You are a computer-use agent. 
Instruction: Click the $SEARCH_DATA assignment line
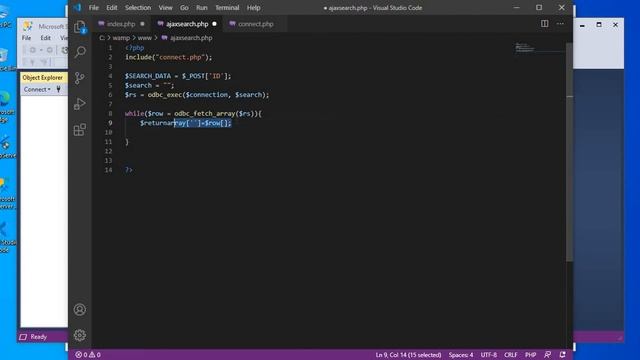pos(178,76)
